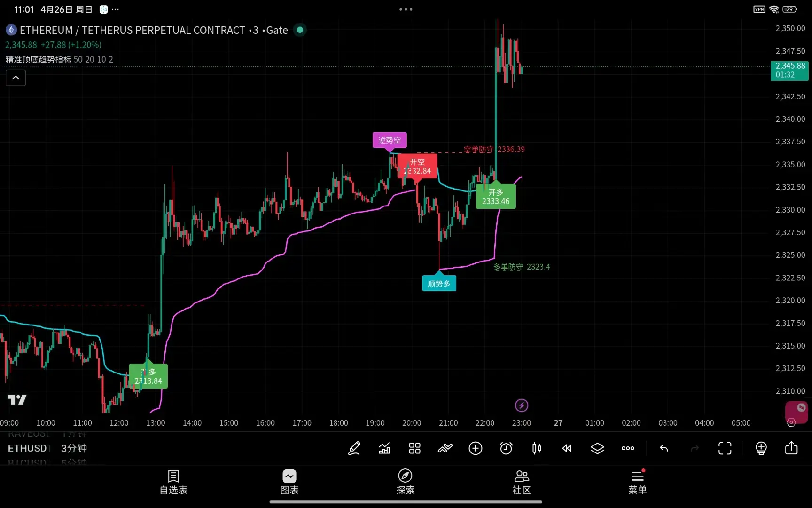This screenshot has width=812, height=508.
Task: Tap the redo arrow icon
Action: point(695,448)
